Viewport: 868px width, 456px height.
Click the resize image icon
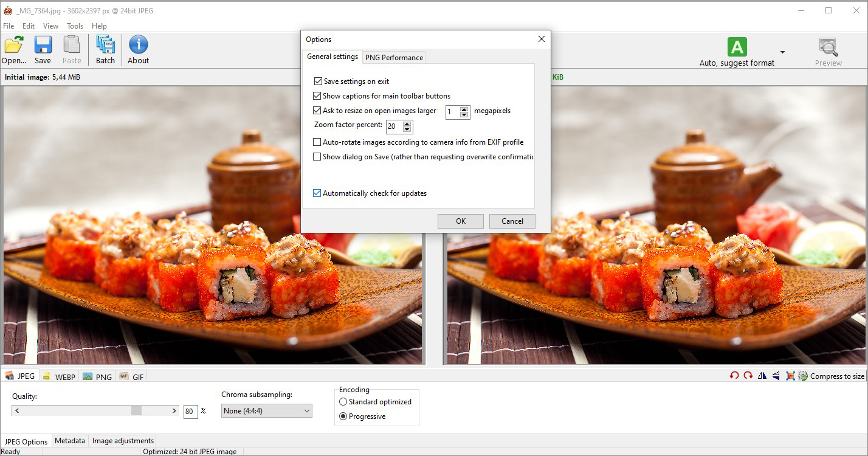pos(790,376)
